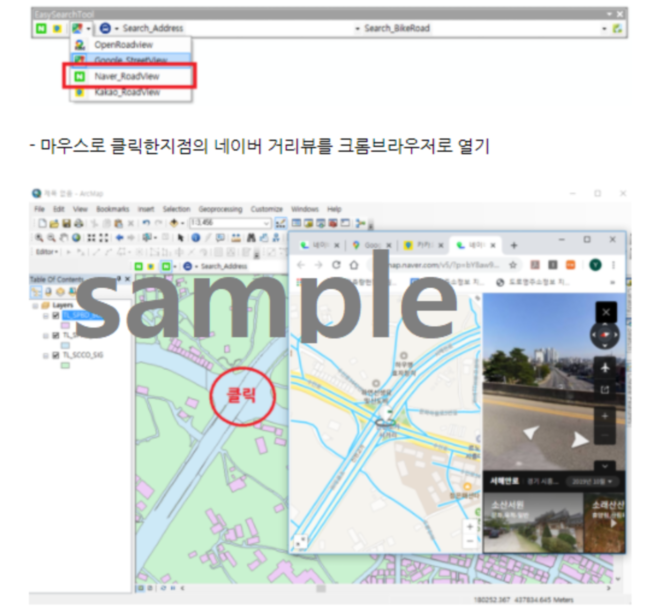Viewport: 652px width, 613px height.
Task: Select the Zoom In magnifier tool in ArcMap
Action: click(39, 237)
